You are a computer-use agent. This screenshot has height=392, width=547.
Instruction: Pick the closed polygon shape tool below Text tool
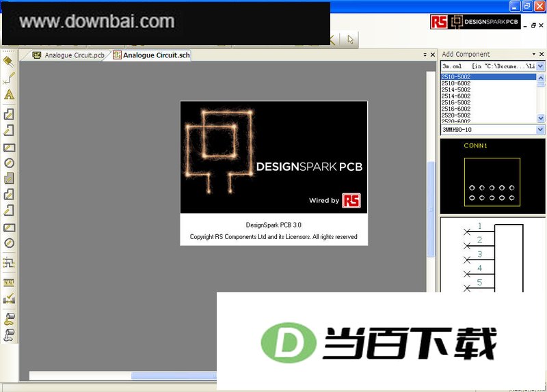(x=9, y=114)
